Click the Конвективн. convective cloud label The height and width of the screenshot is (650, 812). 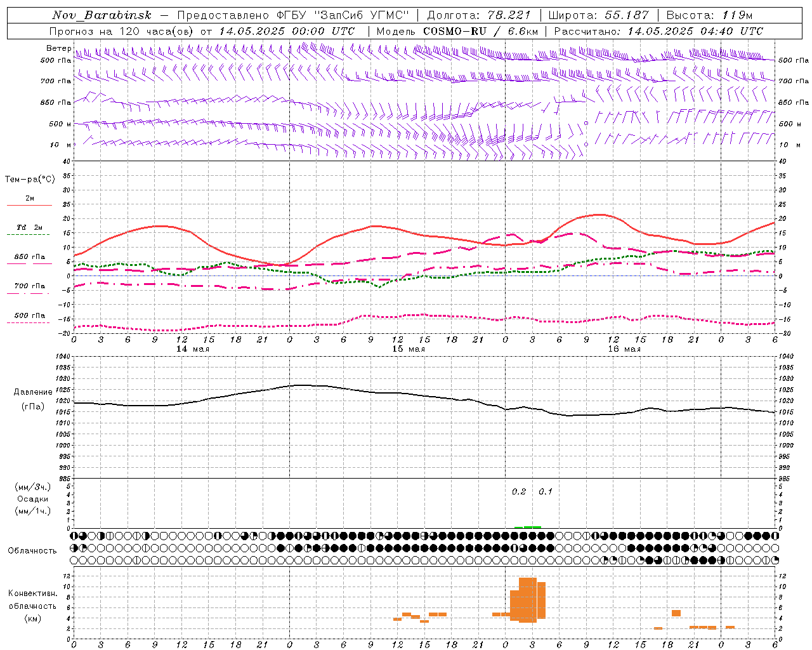pyautogui.click(x=32, y=594)
